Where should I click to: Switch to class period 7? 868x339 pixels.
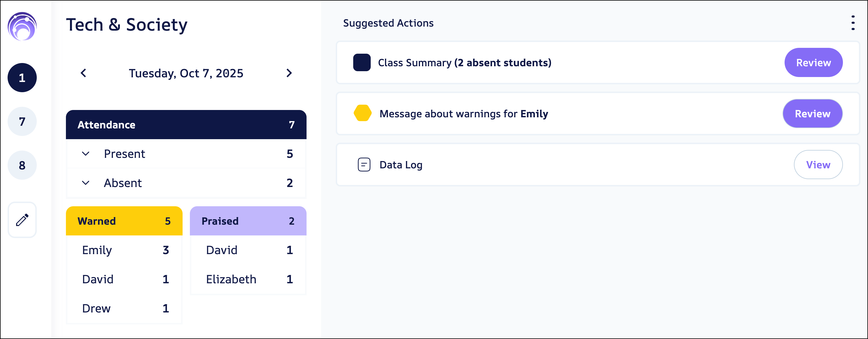coord(22,121)
